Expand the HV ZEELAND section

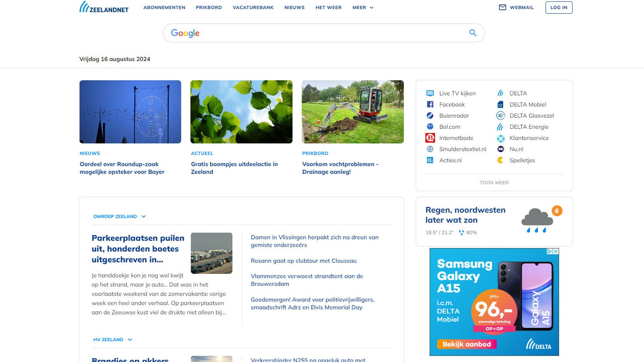pos(129,340)
